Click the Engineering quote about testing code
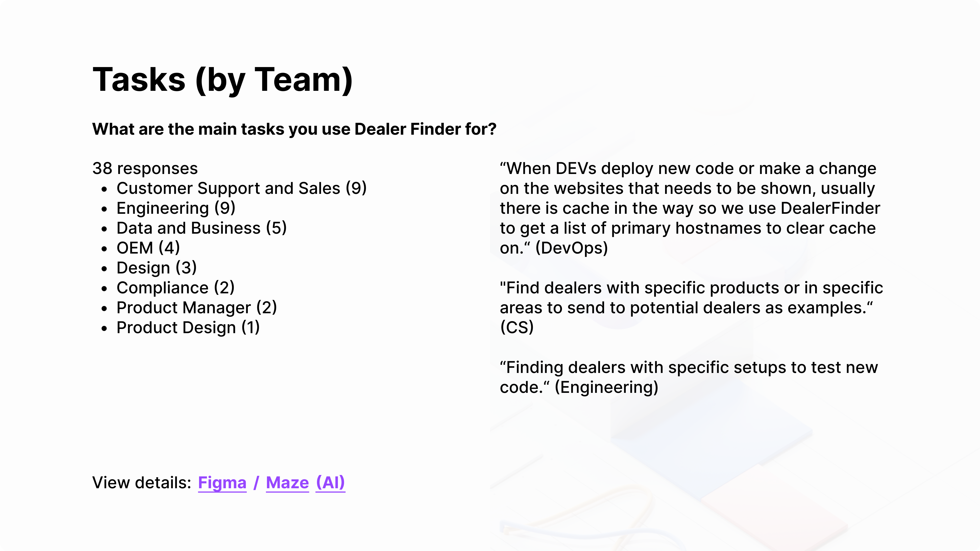This screenshot has height=551, width=980. click(x=689, y=377)
